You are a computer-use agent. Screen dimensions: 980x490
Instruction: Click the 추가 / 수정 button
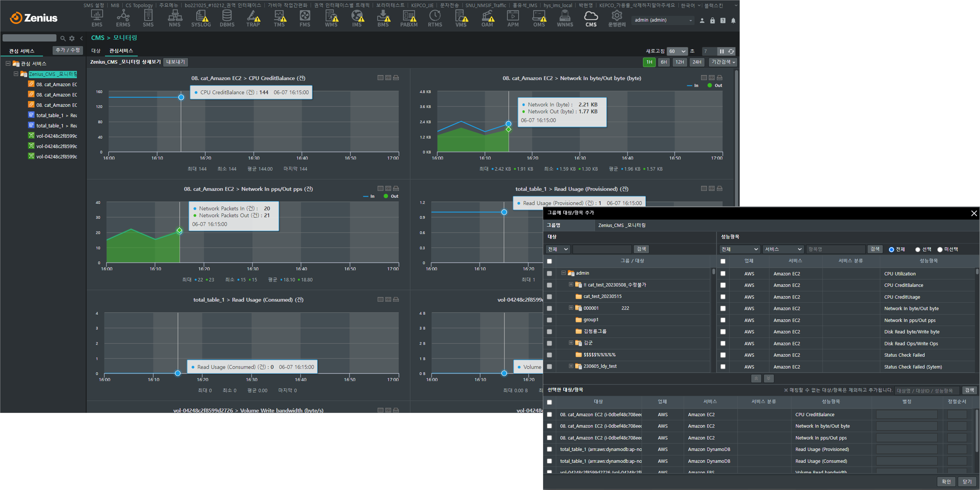point(67,50)
